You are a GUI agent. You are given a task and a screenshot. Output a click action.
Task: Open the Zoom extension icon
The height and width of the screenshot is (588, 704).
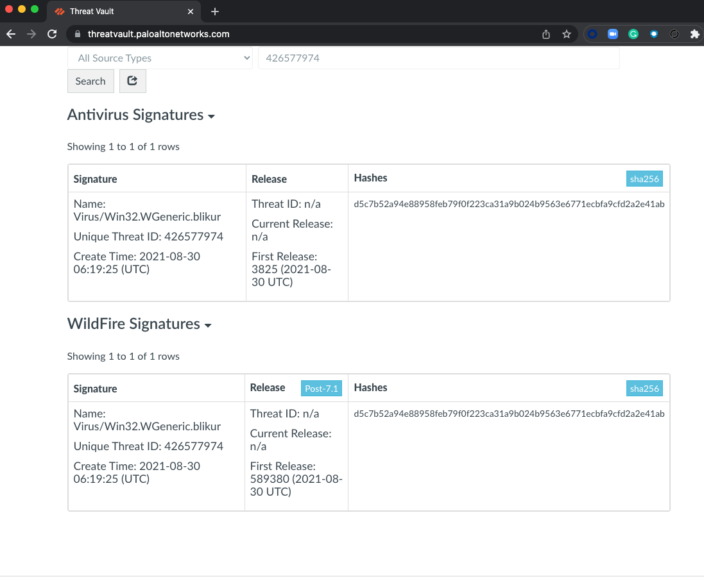coord(613,34)
